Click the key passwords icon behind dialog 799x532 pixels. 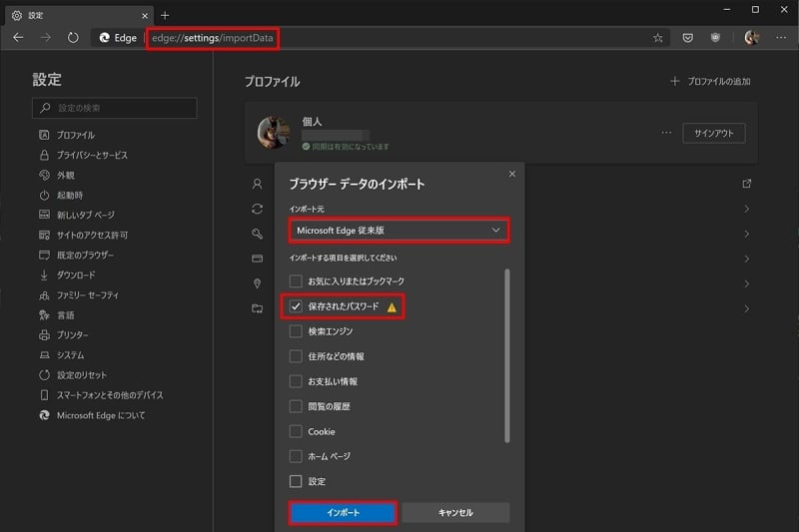pyautogui.click(x=258, y=234)
